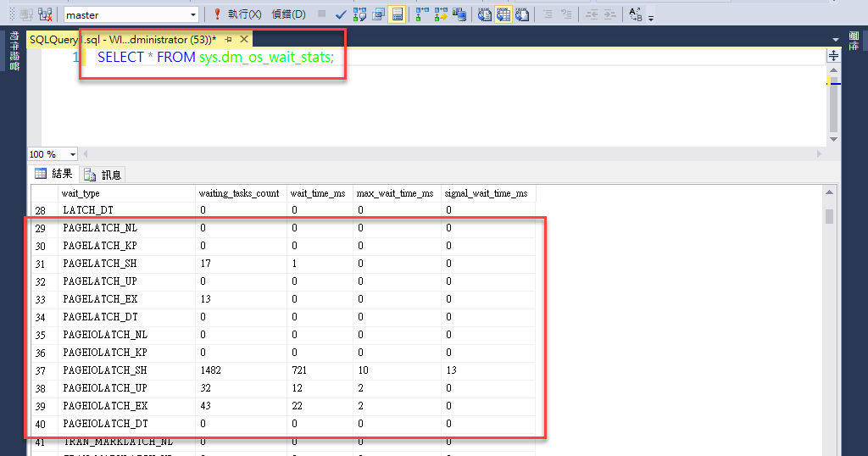
Task: Click the 偵錯(D) debug button
Action: pos(288,14)
